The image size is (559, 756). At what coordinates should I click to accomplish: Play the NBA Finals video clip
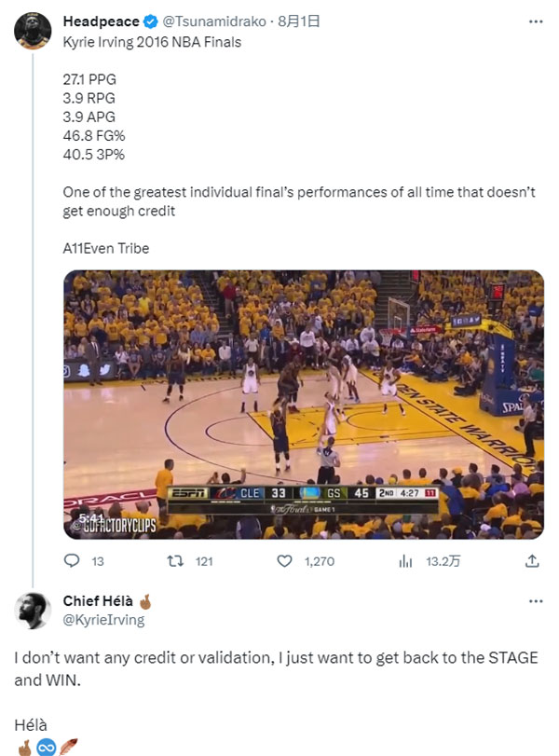point(303,405)
